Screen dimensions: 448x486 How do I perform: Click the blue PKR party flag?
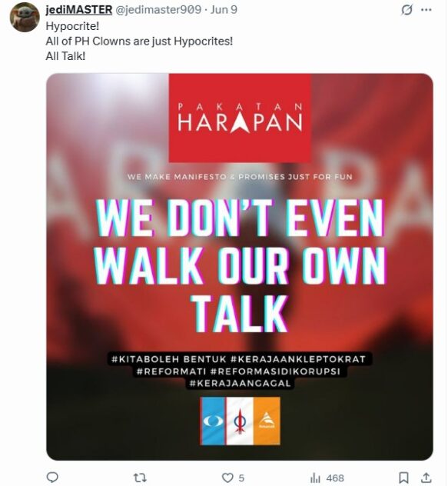[x=213, y=421]
